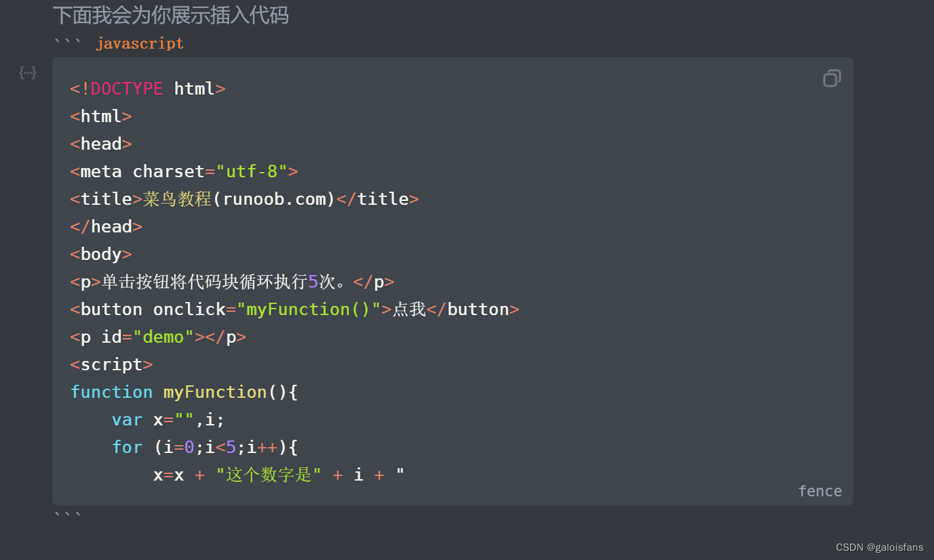The height and width of the screenshot is (560, 934).
Task: Select the meta charset utf-8 line
Action: point(184,171)
